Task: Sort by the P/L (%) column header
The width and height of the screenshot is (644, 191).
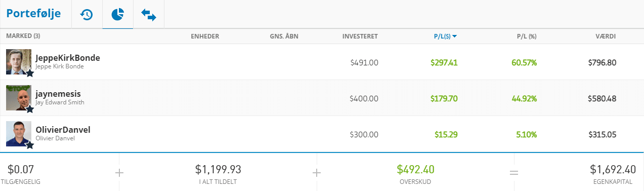Action: [x=526, y=36]
